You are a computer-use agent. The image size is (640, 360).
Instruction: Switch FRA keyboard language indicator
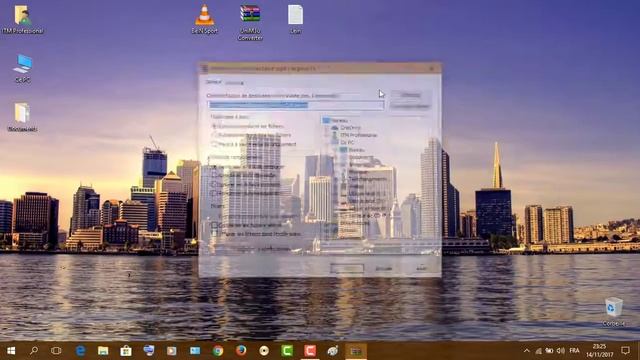click(574, 351)
